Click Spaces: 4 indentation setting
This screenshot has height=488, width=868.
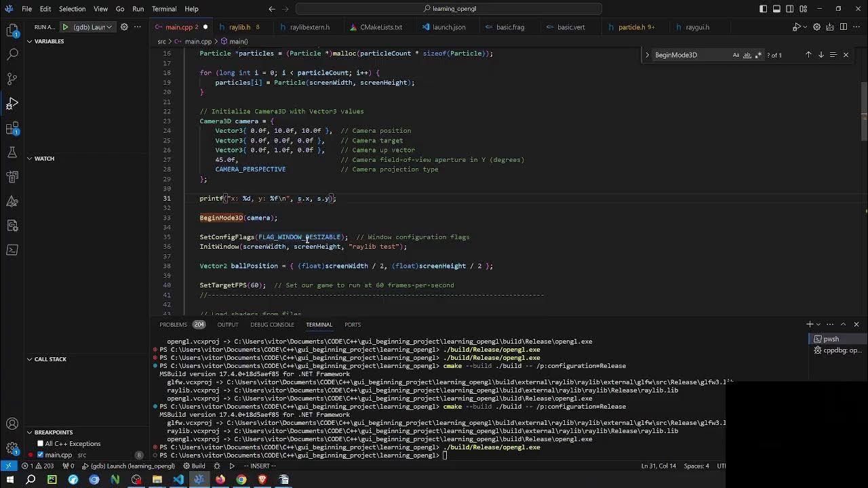696,466
